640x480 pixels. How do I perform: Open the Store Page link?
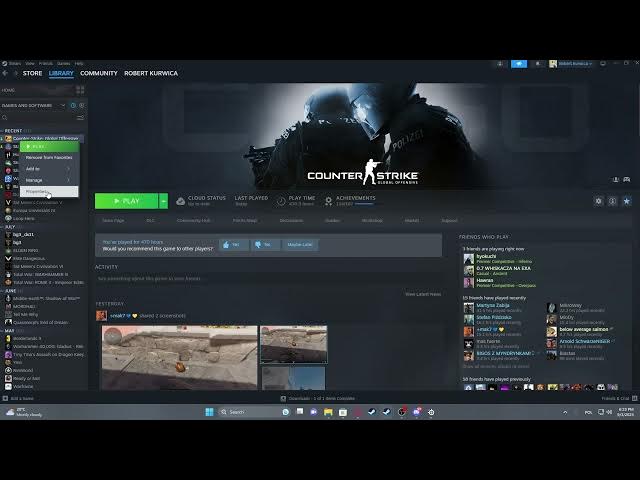(113, 220)
